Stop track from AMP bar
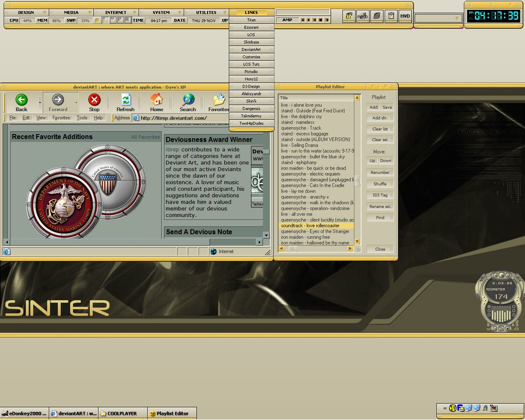This screenshot has height=420, width=525. pyautogui.click(x=321, y=20)
